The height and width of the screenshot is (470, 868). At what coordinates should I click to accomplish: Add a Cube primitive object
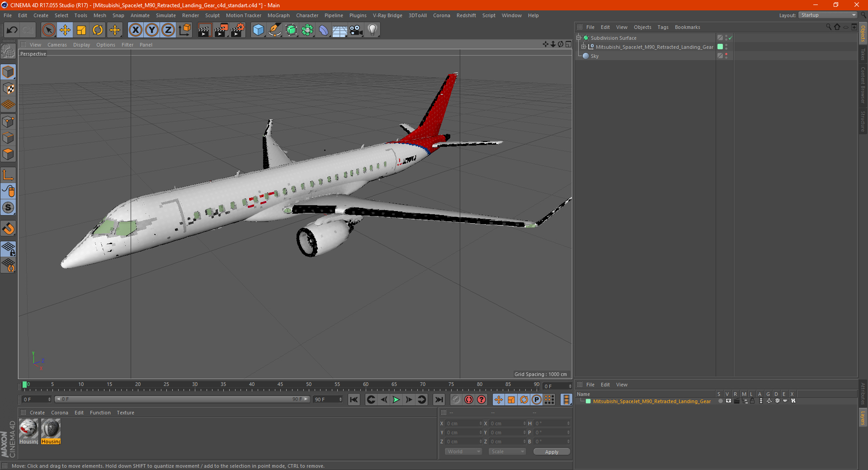coord(258,30)
